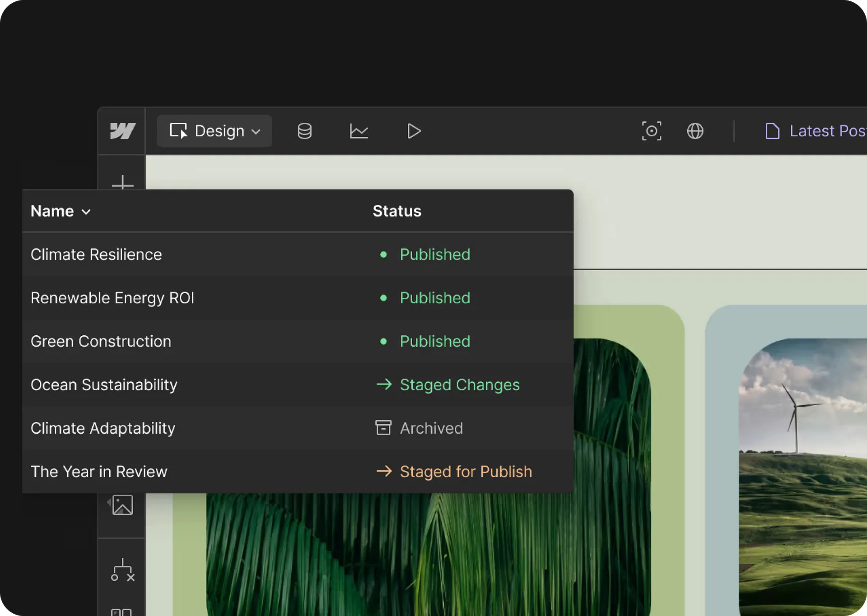Select The Year in Review row
This screenshot has height=616, width=867.
[x=298, y=471]
